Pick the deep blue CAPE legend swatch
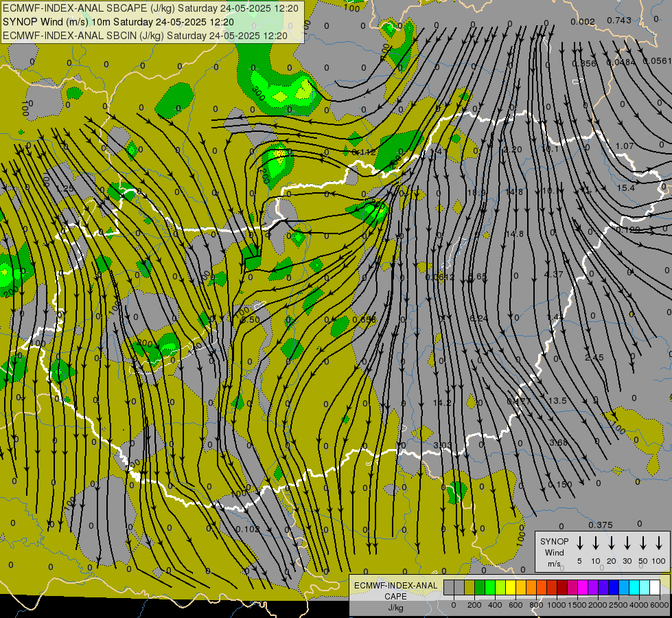 pos(614,587)
